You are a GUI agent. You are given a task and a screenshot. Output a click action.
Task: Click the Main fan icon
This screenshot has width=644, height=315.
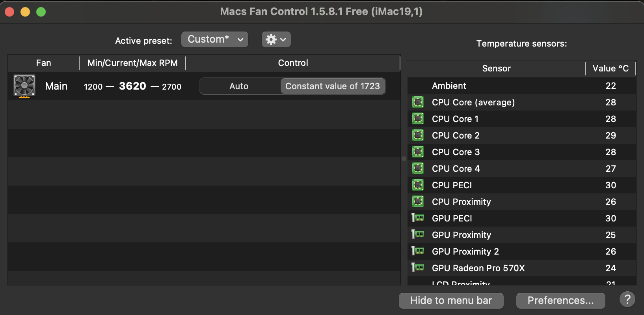[x=24, y=86]
